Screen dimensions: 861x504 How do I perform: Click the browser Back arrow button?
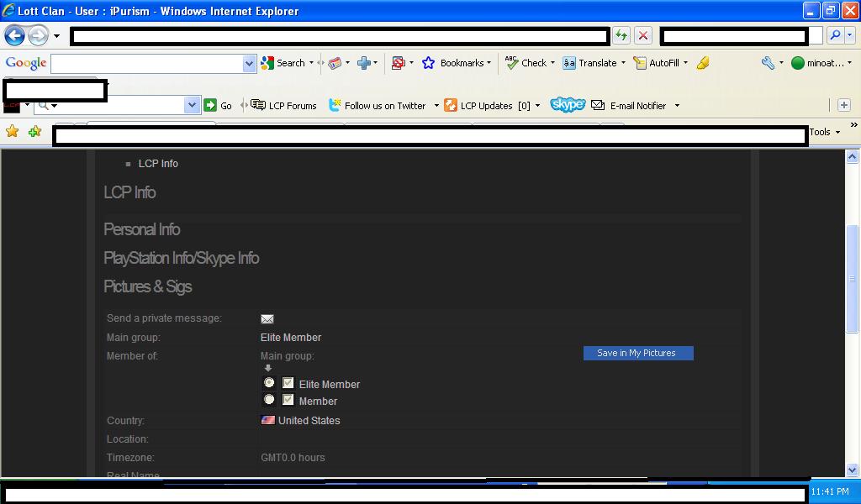pos(15,36)
